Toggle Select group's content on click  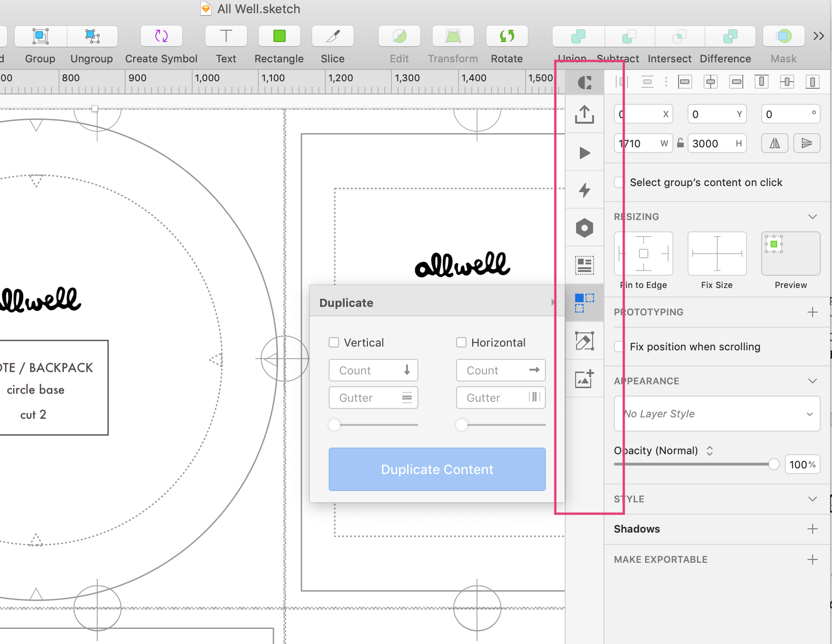619,182
